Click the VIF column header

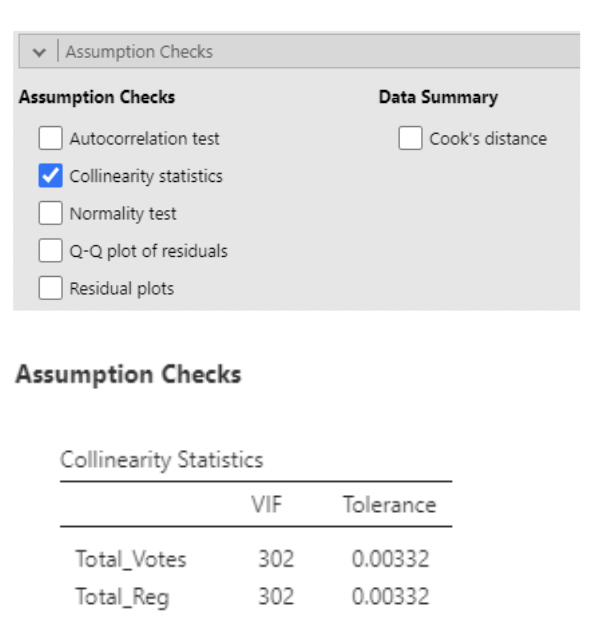click(267, 505)
